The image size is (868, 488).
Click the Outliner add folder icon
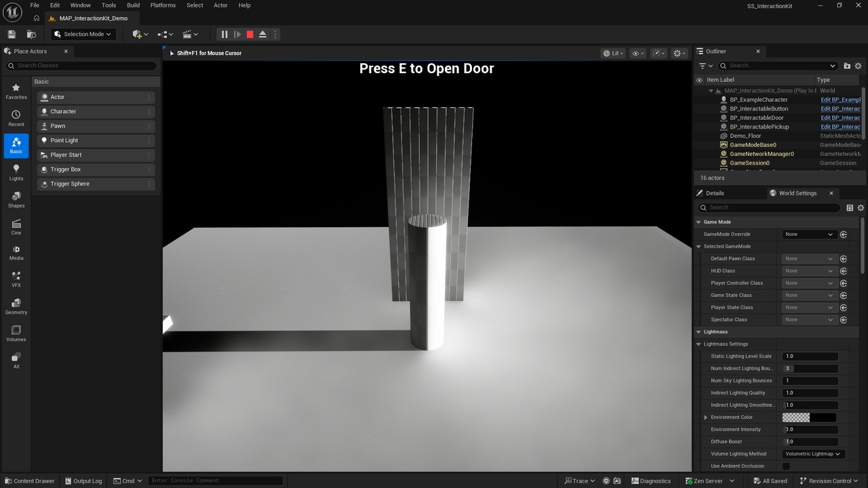click(847, 66)
